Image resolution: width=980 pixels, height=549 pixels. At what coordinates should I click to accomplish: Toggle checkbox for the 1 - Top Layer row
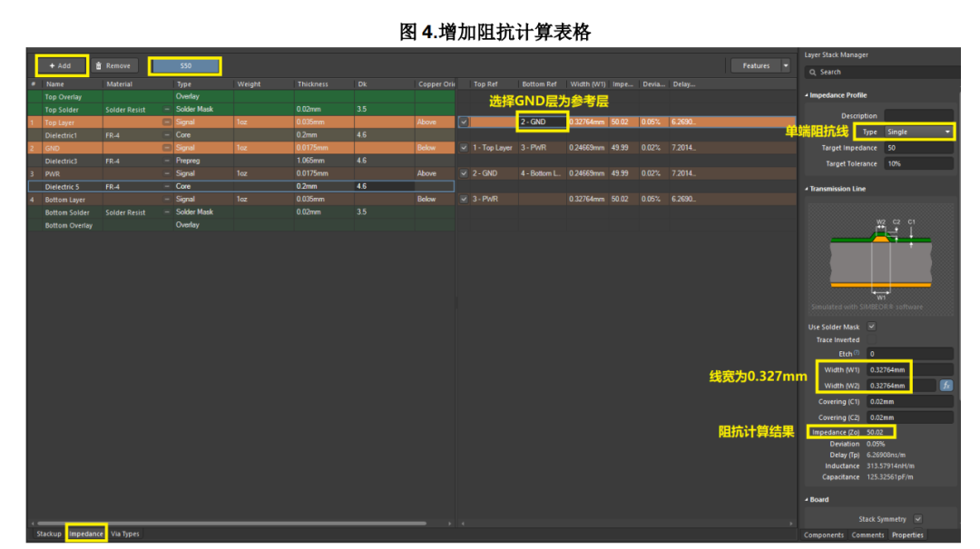coord(464,148)
